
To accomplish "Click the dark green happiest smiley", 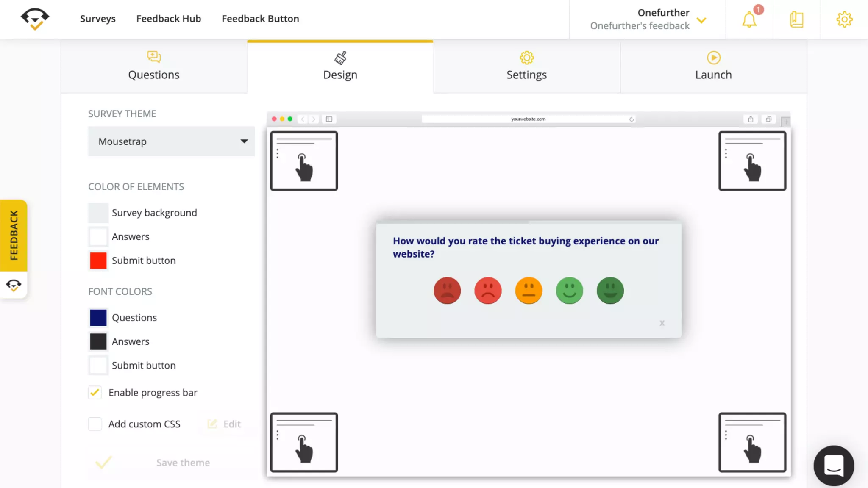I will [x=610, y=291].
